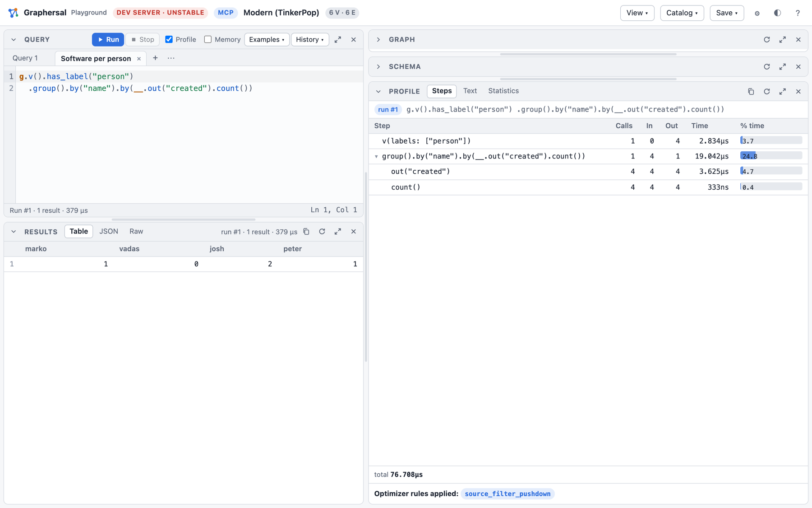Maximize the Results panel
This screenshot has height=508, width=812.
click(338, 232)
